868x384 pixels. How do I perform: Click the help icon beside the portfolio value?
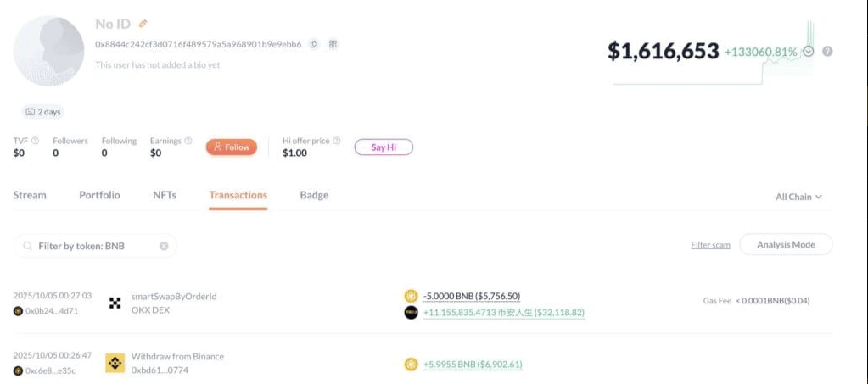[827, 51]
